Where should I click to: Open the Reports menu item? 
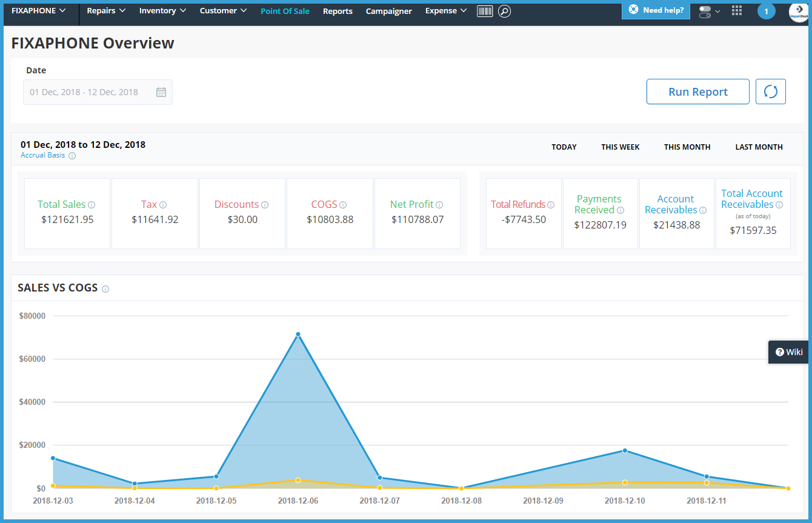click(338, 11)
